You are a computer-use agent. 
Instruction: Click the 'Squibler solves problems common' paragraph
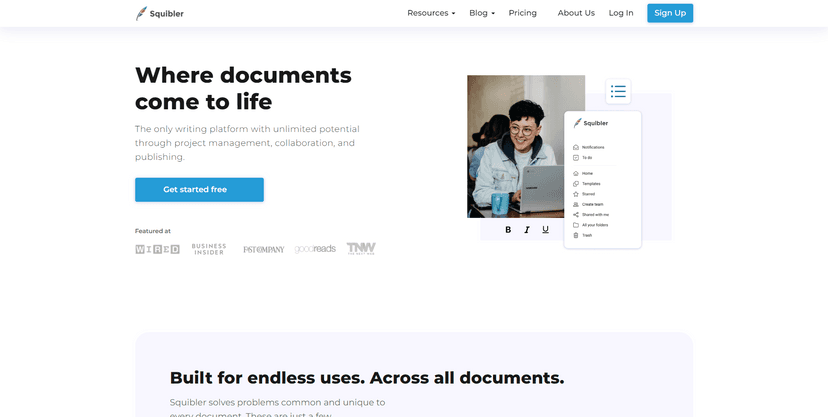pyautogui.click(x=277, y=409)
